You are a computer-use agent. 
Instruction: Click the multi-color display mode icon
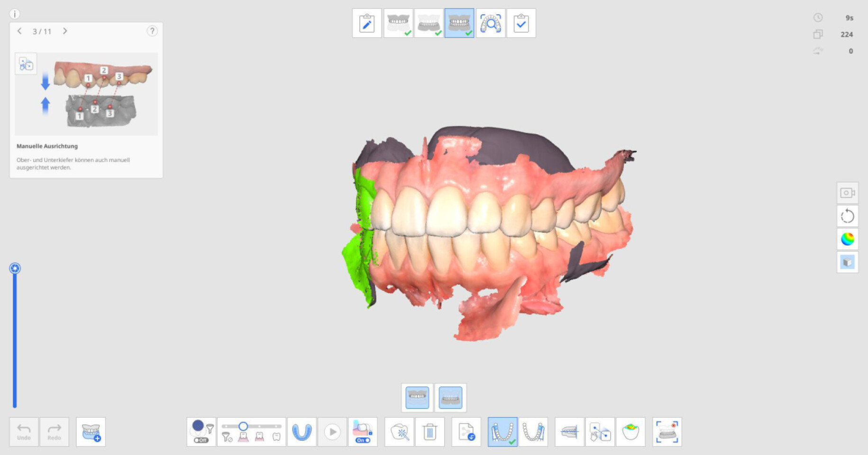[847, 239]
